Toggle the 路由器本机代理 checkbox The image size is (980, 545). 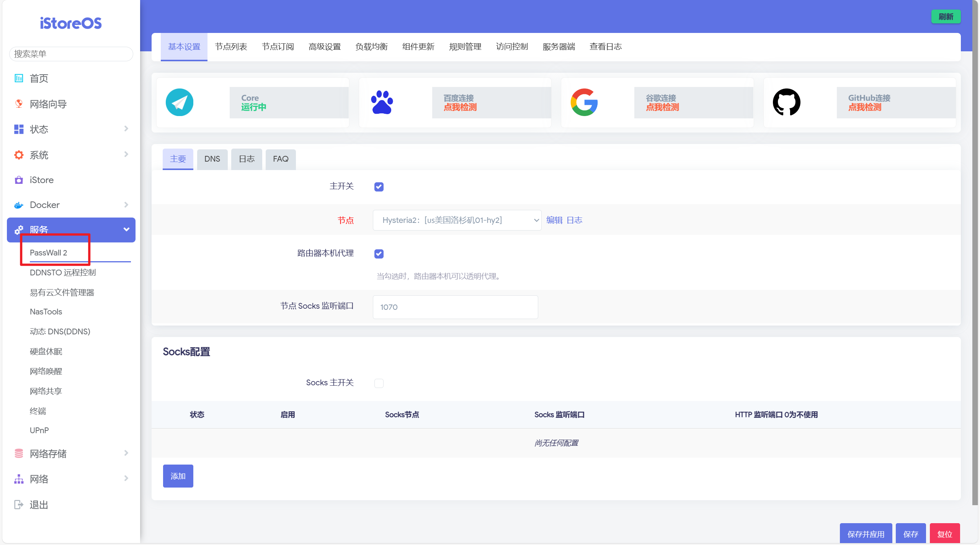tap(379, 254)
